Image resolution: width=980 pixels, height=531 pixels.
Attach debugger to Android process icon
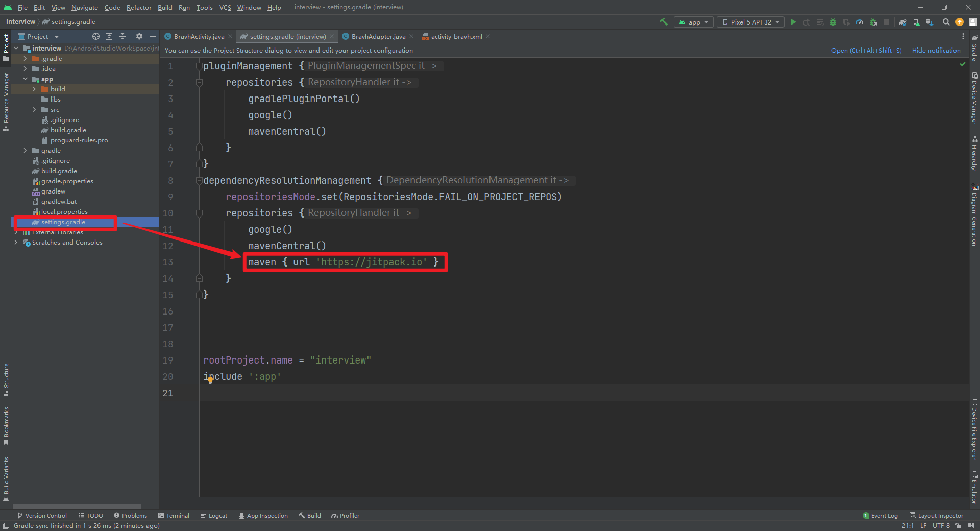[873, 22]
